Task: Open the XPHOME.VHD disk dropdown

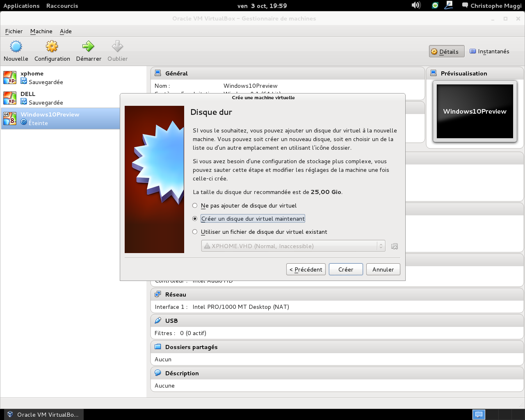Action: point(293,246)
